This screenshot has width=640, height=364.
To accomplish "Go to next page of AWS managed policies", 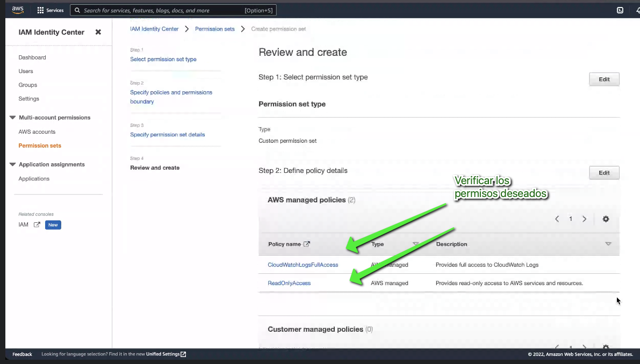I will point(585,219).
